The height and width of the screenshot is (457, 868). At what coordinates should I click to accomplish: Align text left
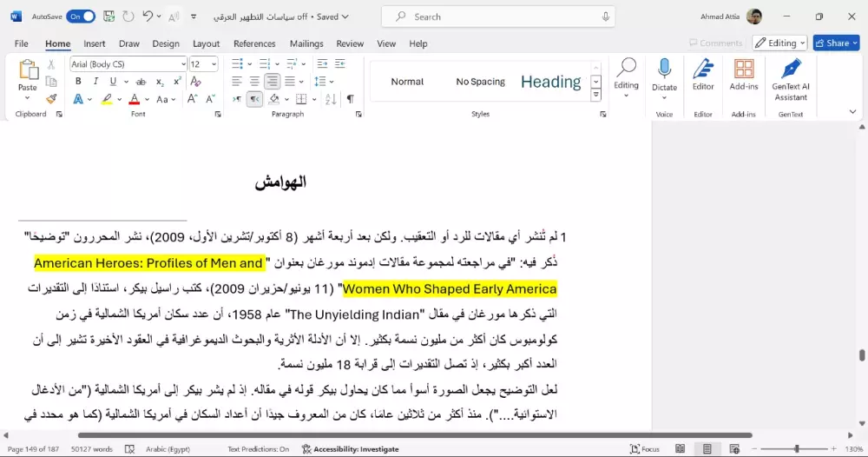pyautogui.click(x=237, y=82)
